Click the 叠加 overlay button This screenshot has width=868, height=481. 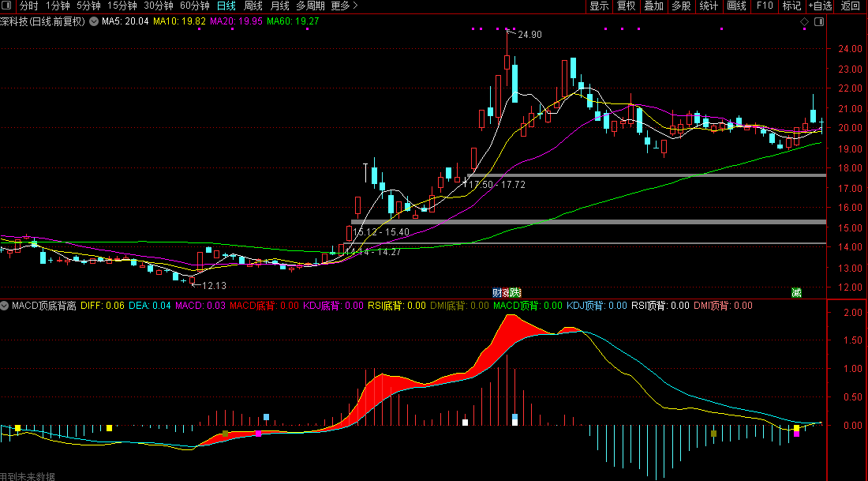coord(654,6)
